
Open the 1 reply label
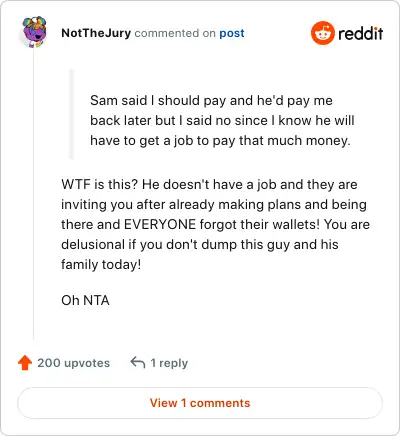[x=169, y=363]
